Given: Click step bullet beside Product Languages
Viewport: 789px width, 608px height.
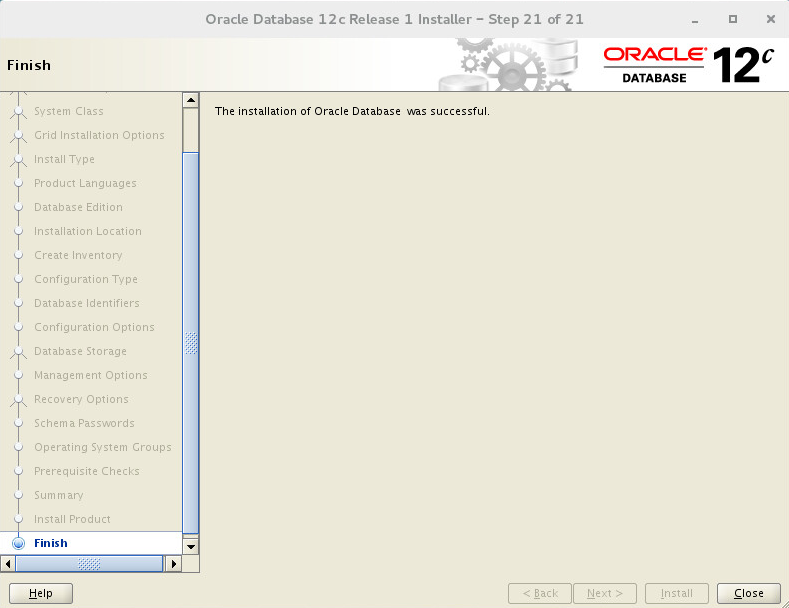Looking at the screenshot, I should (19, 183).
